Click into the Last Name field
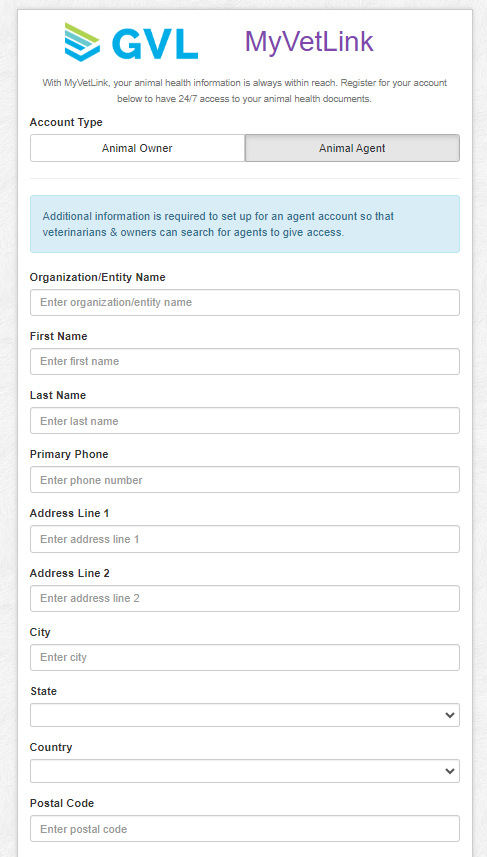The image size is (487, 857). click(x=245, y=421)
